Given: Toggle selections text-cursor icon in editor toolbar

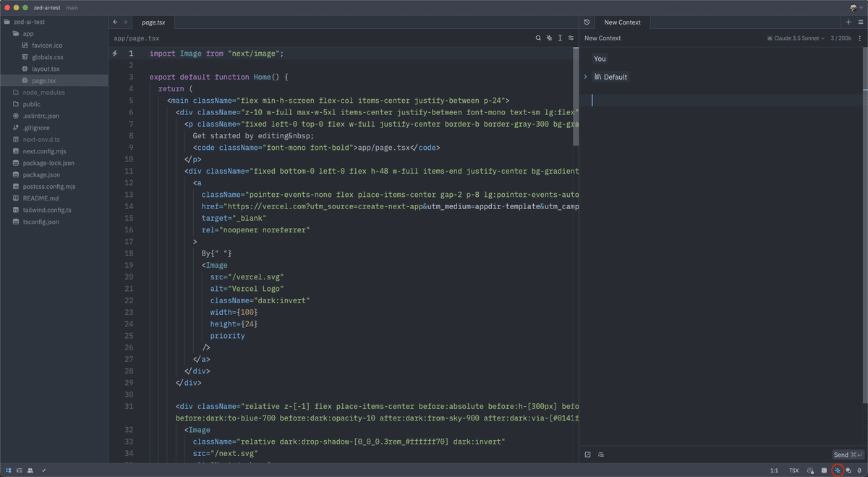Looking at the screenshot, I should click(x=560, y=38).
